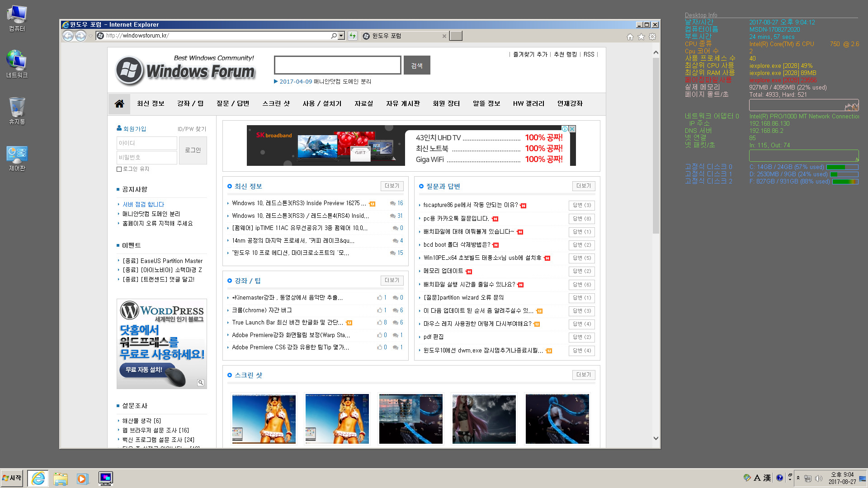The width and height of the screenshot is (868, 488).
Task: Click the 비밀번호 input field
Action: point(146,157)
